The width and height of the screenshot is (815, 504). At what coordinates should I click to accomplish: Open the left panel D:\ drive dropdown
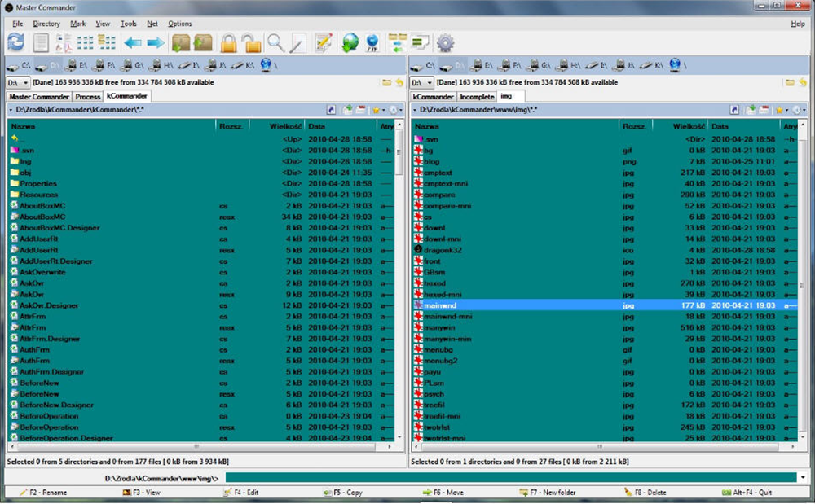pos(18,82)
